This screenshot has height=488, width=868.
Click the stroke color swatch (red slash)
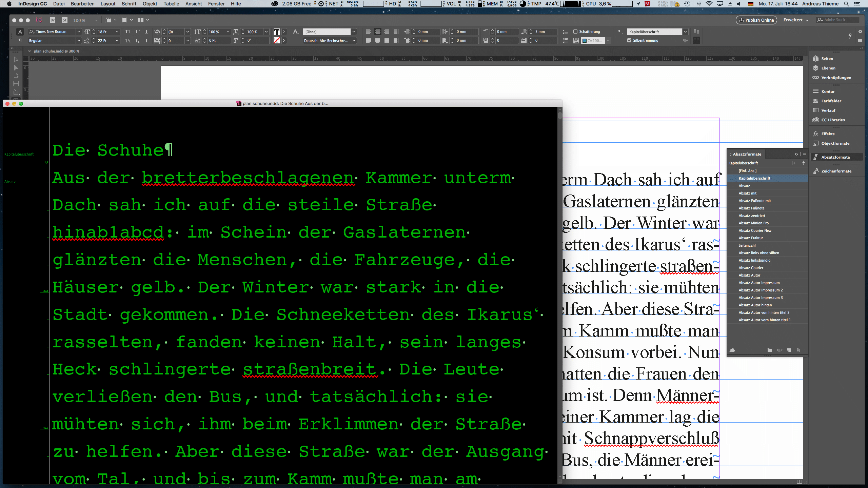coord(277,40)
